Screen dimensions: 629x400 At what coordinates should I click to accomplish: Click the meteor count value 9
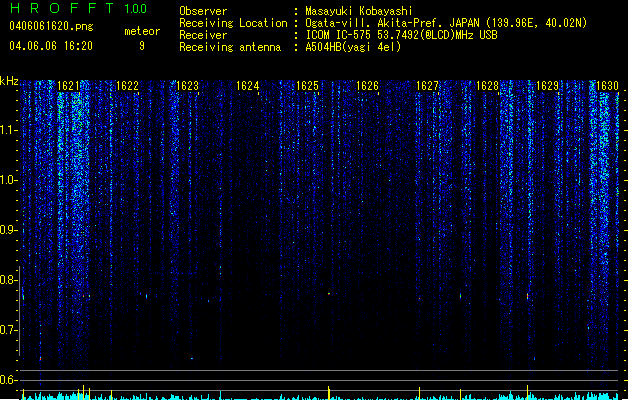coord(142,46)
